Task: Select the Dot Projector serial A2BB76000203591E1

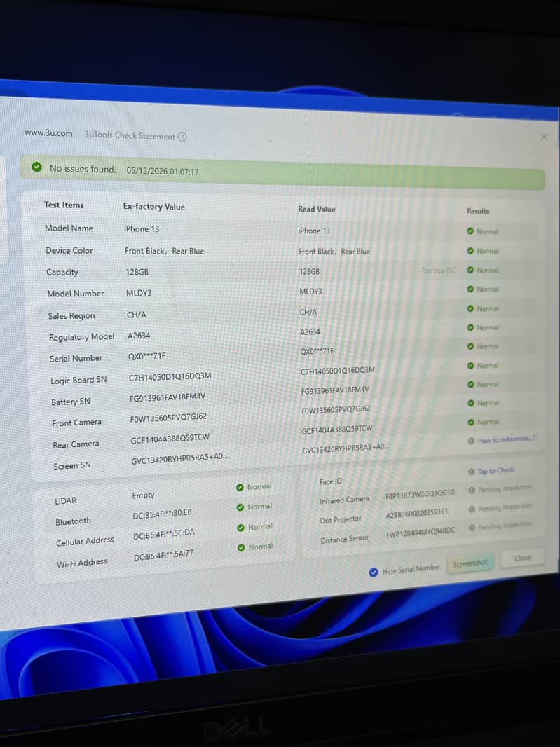Action: (416, 514)
